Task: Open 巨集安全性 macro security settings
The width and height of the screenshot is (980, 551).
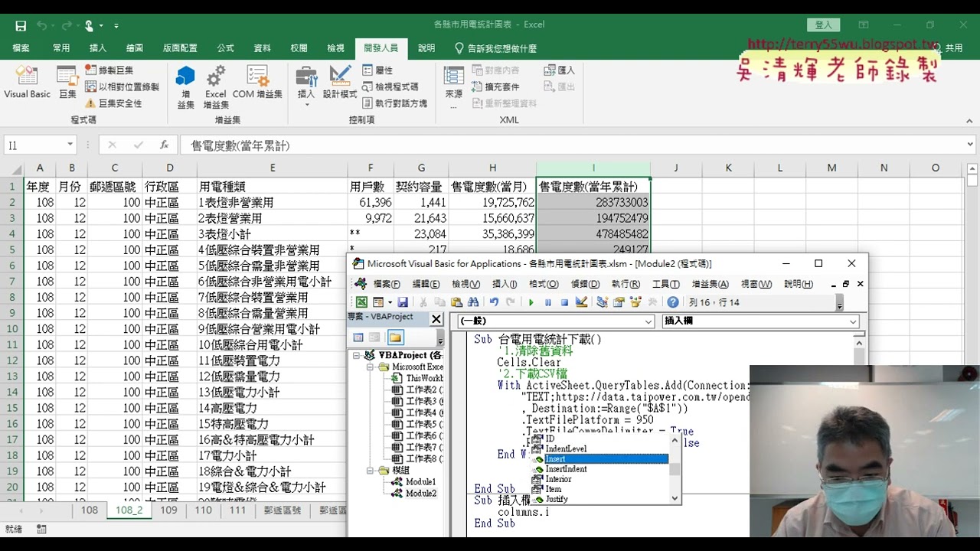Action: click(113, 103)
